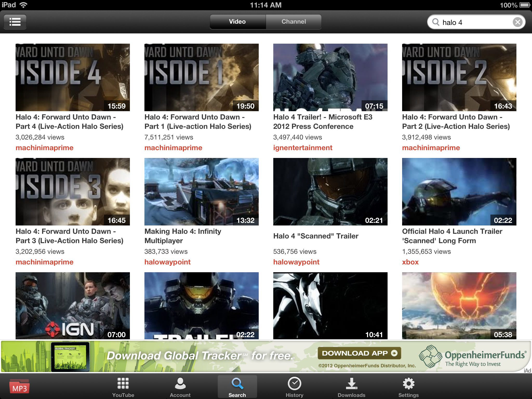Select the '383,733 views' text
Image resolution: width=532 pixels, height=399 pixels.
[x=166, y=251]
